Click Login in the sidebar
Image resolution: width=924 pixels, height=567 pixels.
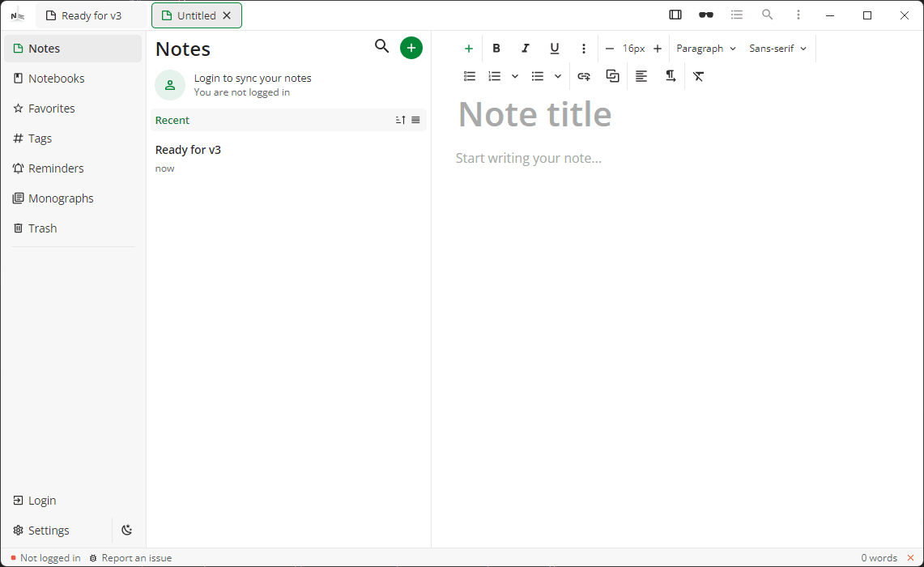pos(40,500)
